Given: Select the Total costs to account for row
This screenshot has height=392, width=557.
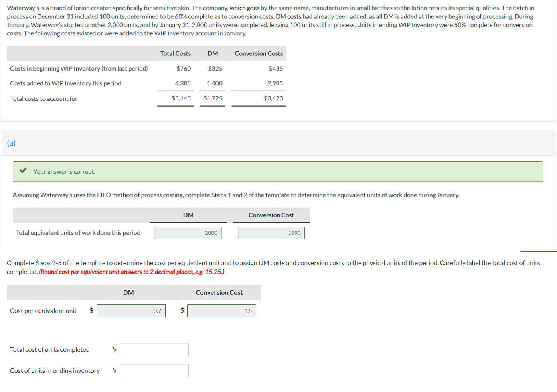Looking at the screenshot, I should click(x=44, y=98).
